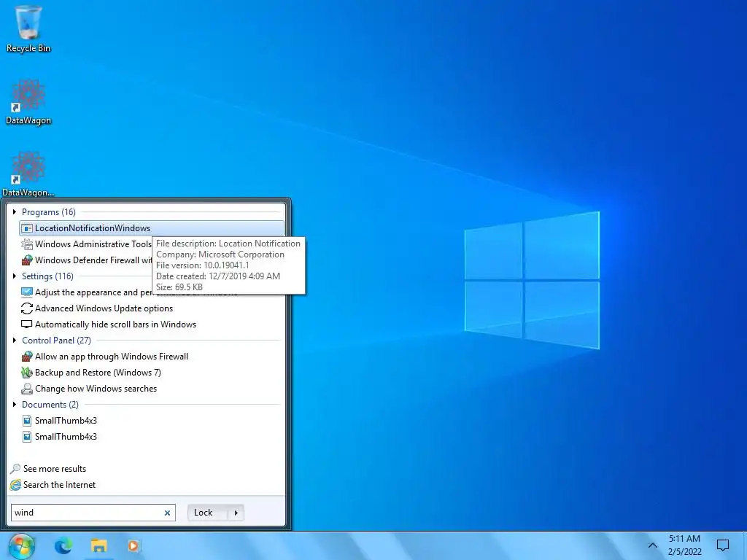Open Windows Defender Firewall result
The width and height of the screenshot is (747, 560).
(x=93, y=260)
